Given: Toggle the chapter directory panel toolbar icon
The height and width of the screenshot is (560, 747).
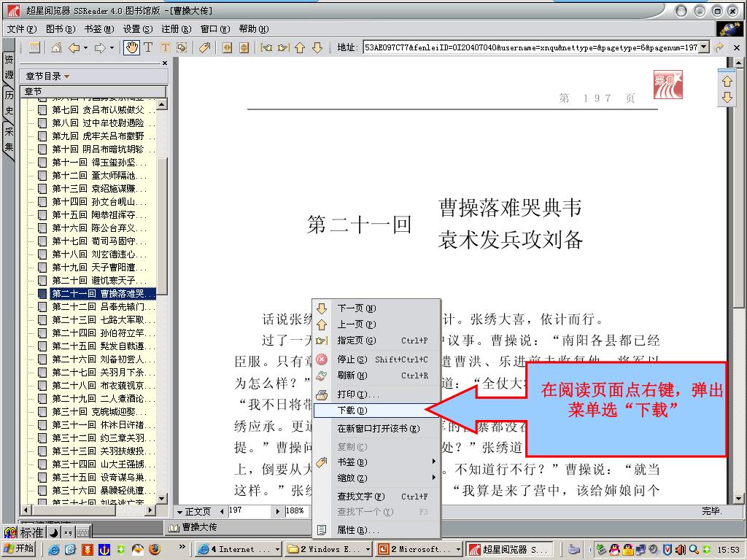Looking at the screenshot, I should tap(34, 47).
